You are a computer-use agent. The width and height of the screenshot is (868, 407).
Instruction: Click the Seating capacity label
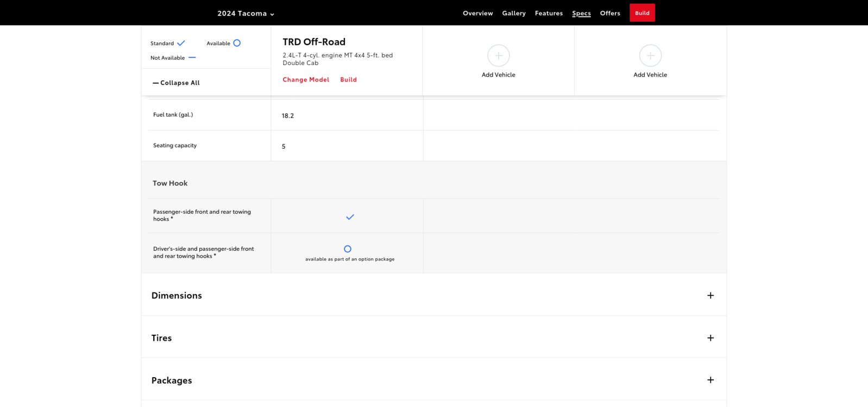[175, 145]
